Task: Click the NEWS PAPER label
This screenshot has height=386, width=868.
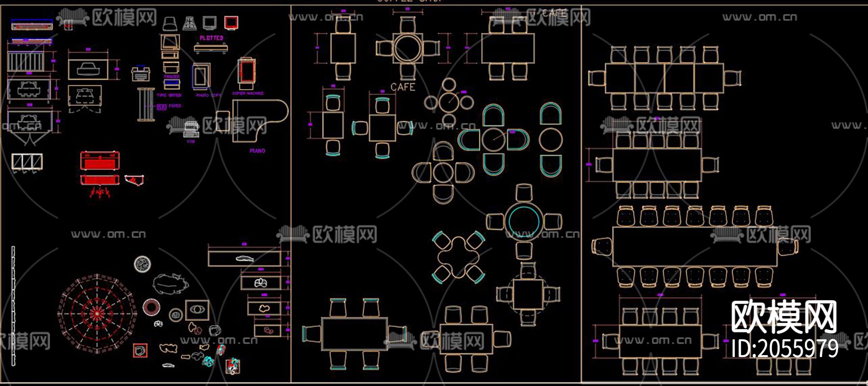Action: 169,106
